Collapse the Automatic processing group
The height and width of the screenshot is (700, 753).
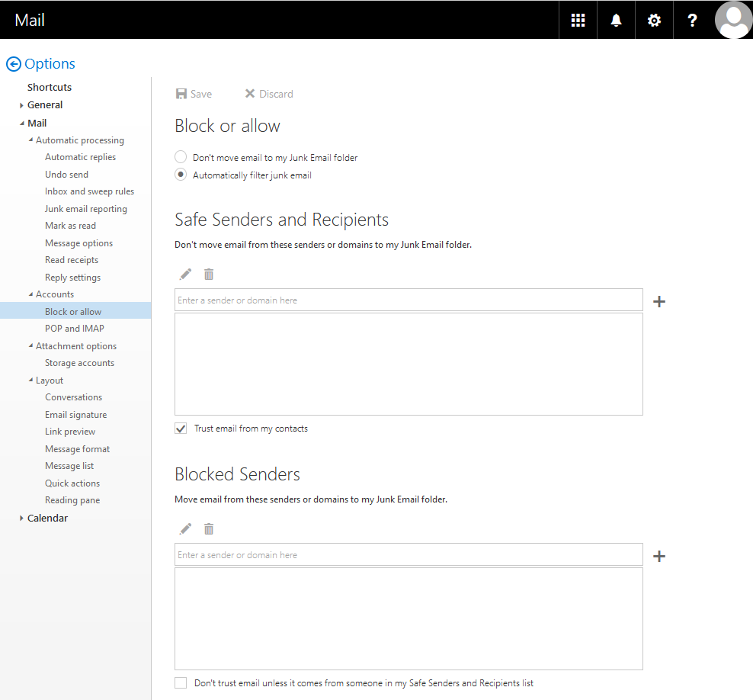(30, 140)
